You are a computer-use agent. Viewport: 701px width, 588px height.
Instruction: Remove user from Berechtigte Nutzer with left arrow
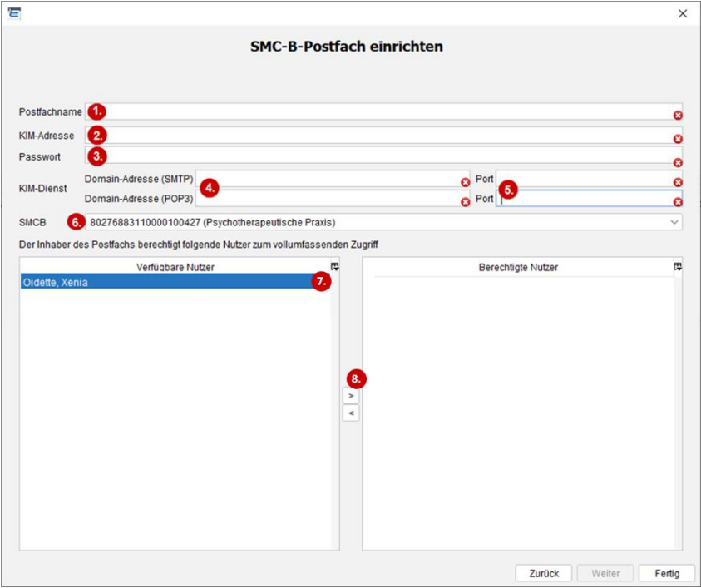point(351,413)
